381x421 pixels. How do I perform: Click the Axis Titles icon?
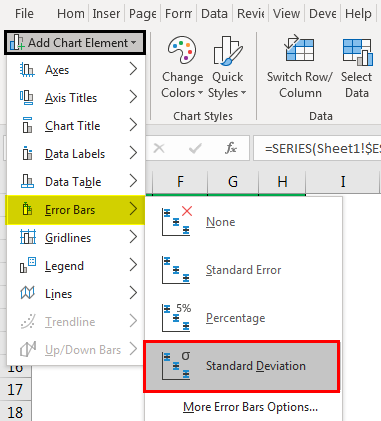[x=27, y=98]
